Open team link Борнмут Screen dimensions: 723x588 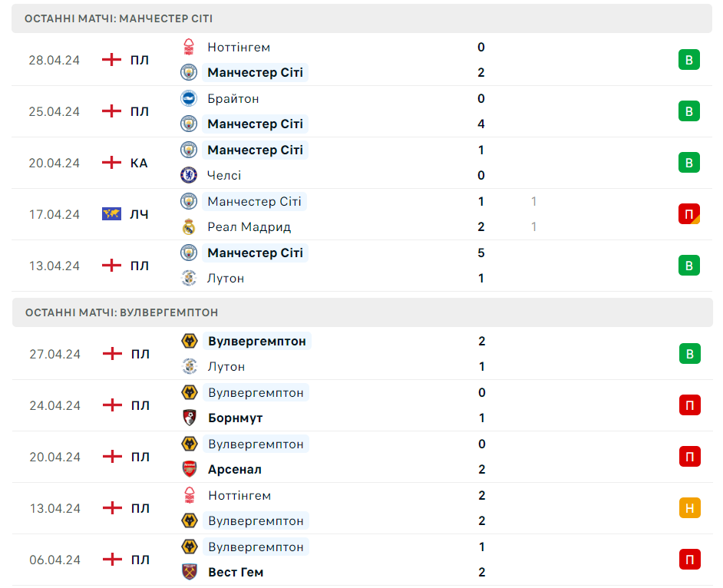coord(235,418)
